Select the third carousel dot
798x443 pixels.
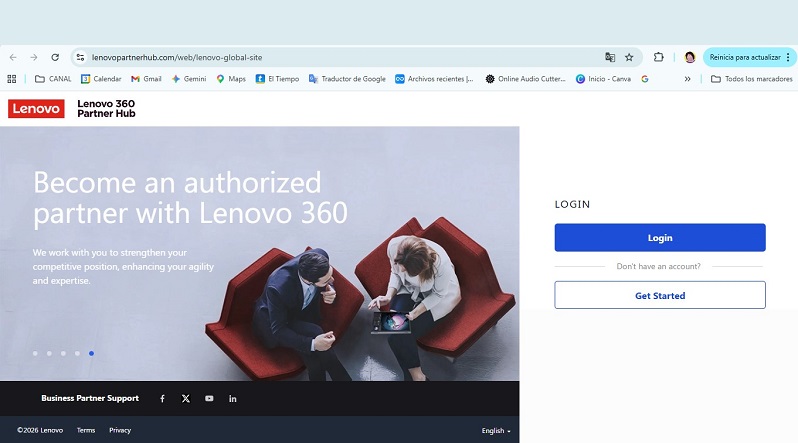click(x=63, y=353)
